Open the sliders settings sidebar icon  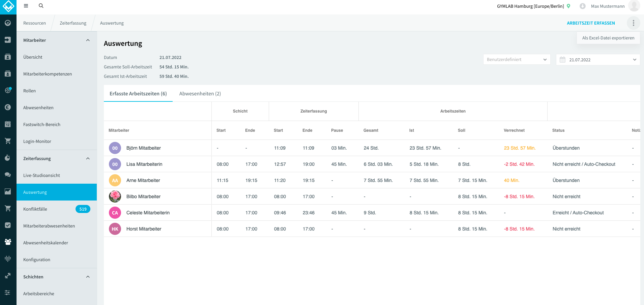click(x=8, y=293)
